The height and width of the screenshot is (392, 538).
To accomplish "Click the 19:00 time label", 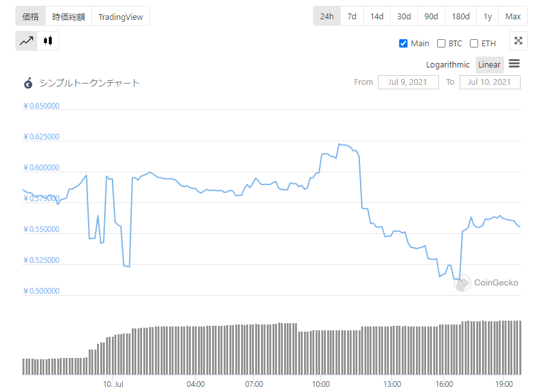I will pos(504,384).
